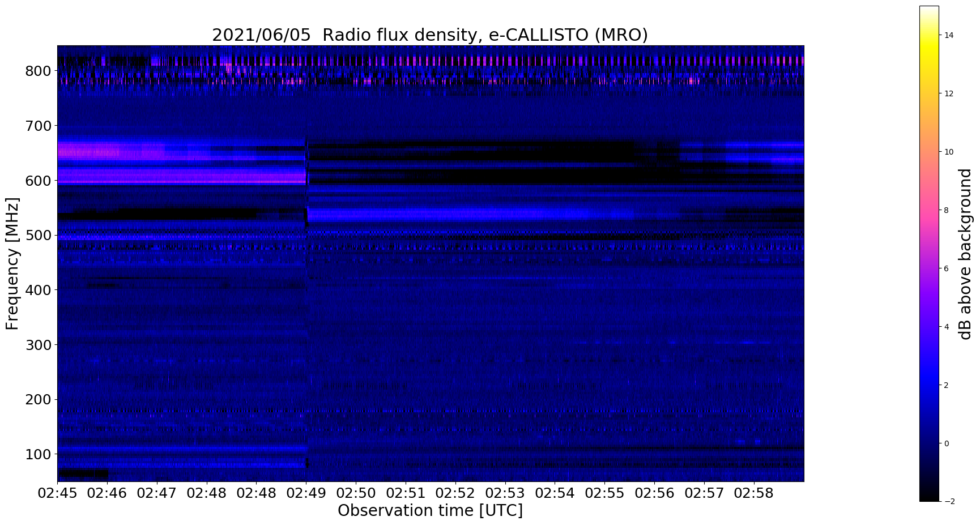Click the 02:53 time tick label
The width and height of the screenshot is (980, 525).
505,493
